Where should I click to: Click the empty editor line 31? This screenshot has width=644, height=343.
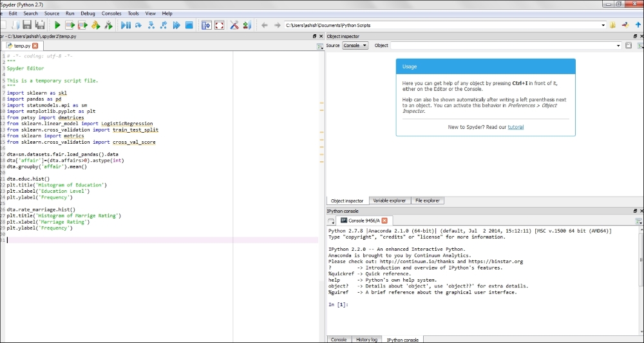[162, 240]
